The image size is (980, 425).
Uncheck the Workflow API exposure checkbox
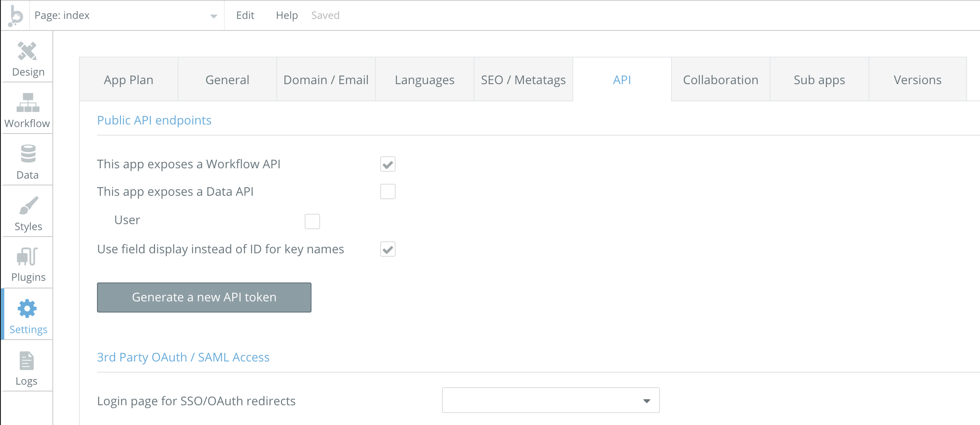click(x=387, y=164)
